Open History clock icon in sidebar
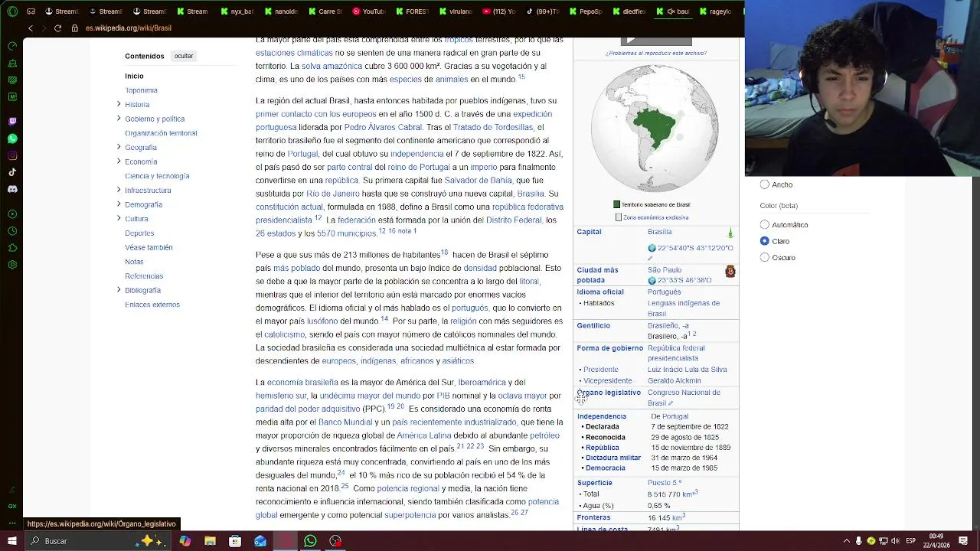Screen dimensions: 980x551 pos(12,231)
